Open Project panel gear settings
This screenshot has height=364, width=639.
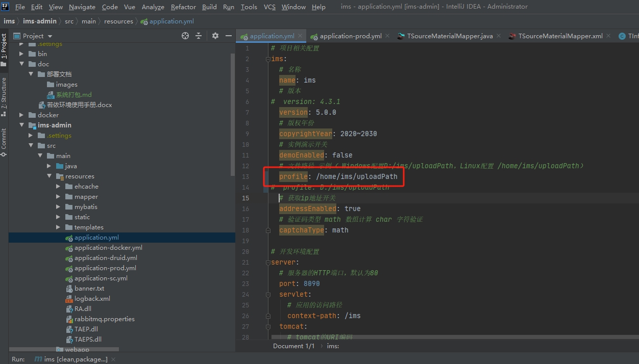tap(215, 36)
